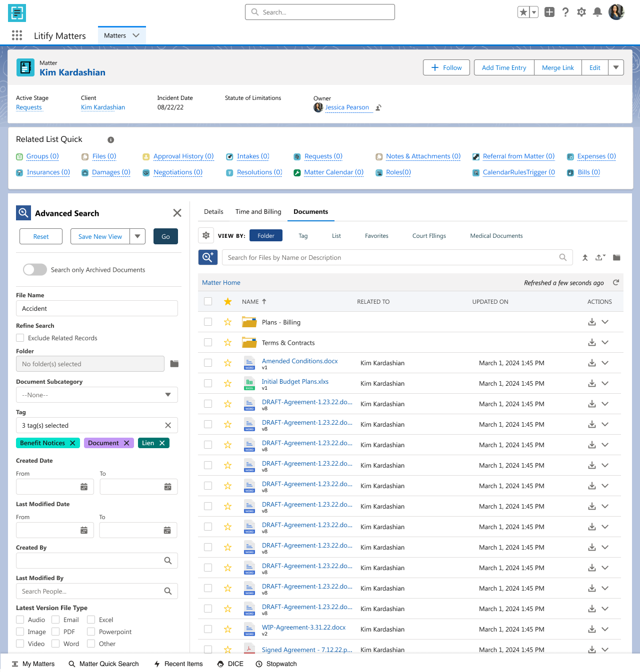Open the more actions dropdown beside Edit
Viewport: 640px width, 672px height.
616,67
